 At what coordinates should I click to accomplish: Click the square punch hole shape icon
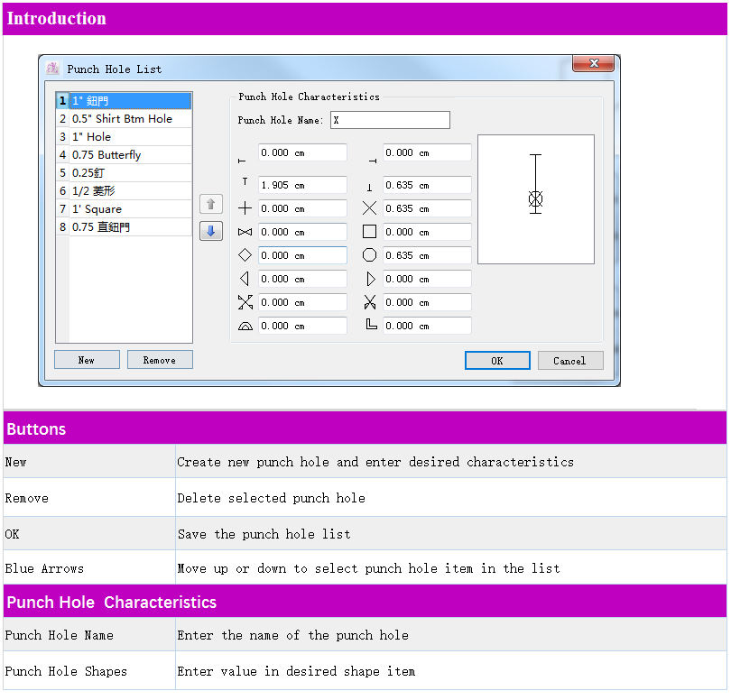(369, 232)
